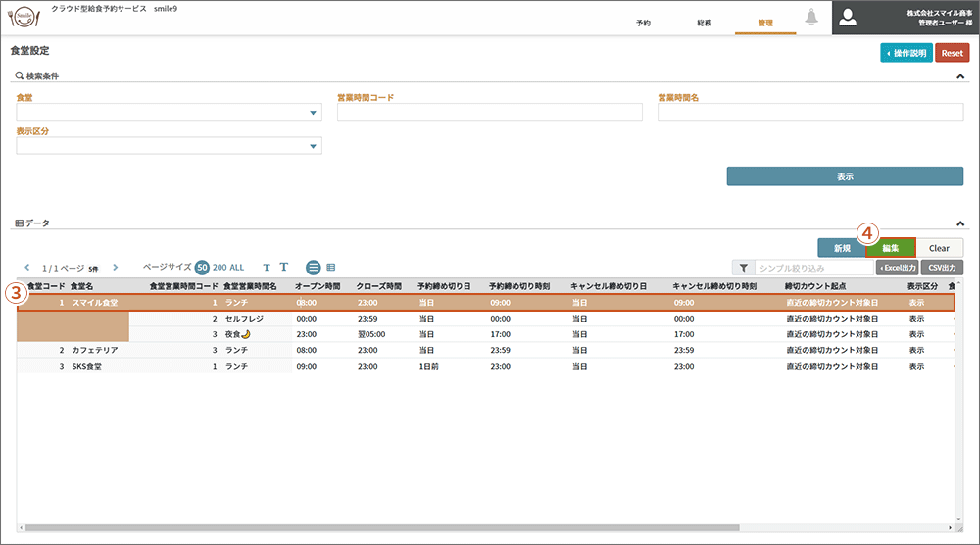Set page size to 200
The image size is (980, 545).
click(x=220, y=267)
